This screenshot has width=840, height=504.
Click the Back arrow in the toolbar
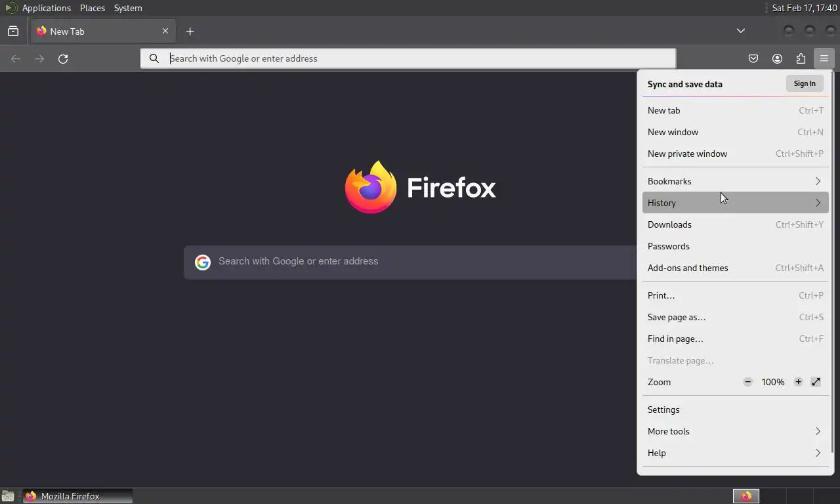click(x=16, y=58)
